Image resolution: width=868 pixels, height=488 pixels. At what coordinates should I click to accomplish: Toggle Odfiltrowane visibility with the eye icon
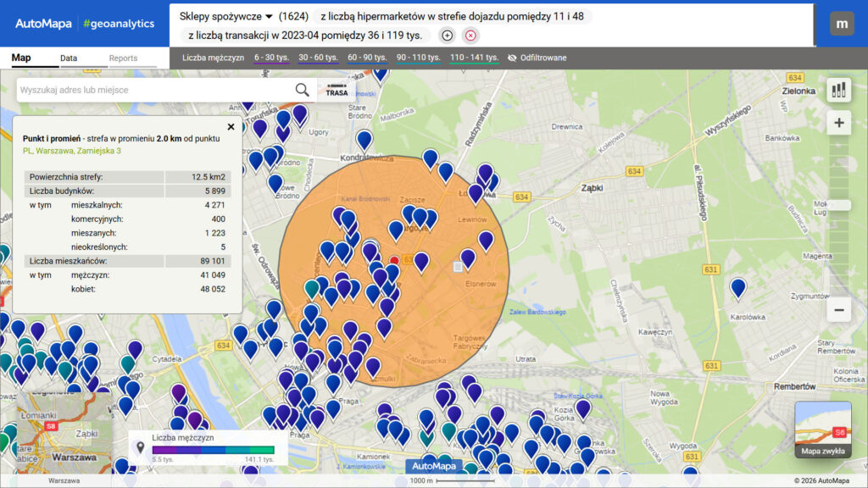pyautogui.click(x=511, y=58)
